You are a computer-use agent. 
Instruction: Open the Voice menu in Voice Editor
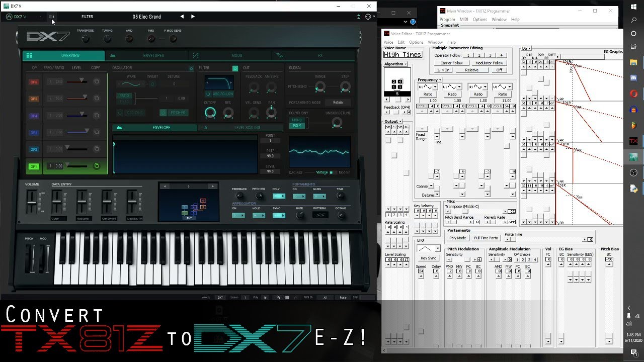click(388, 42)
